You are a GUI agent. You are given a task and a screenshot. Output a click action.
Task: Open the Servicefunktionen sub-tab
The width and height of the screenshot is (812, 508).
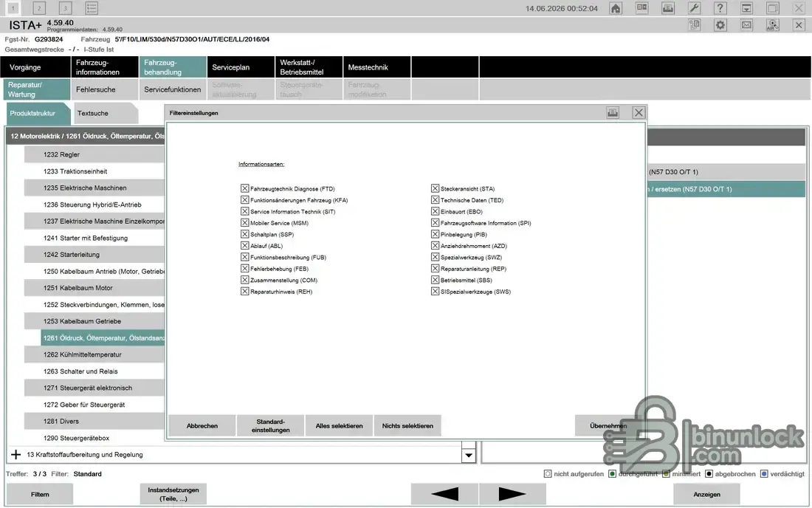coord(173,89)
